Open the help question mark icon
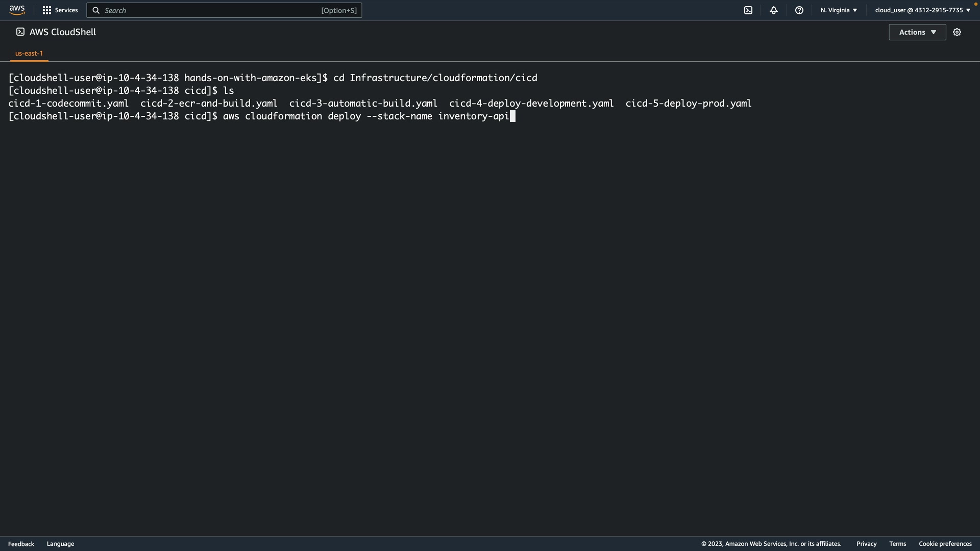This screenshot has height=551, width=980. [799, 10]
